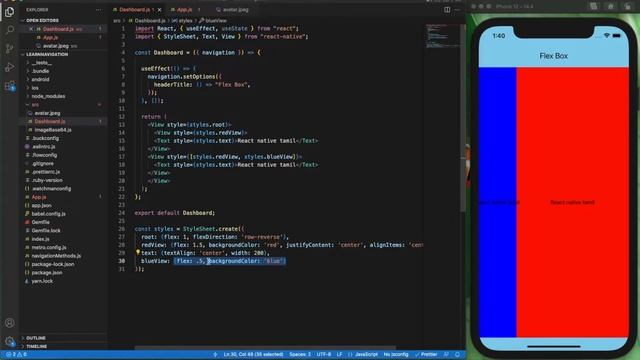Click the simulator home button toolbar icon
The image size is (640, 360).
pos(611,6)
